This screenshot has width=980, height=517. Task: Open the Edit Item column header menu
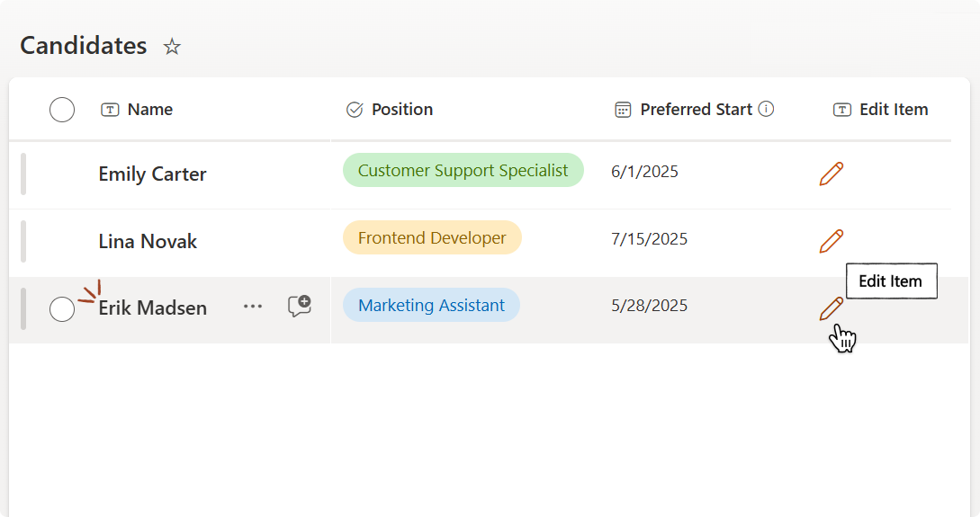893,110
